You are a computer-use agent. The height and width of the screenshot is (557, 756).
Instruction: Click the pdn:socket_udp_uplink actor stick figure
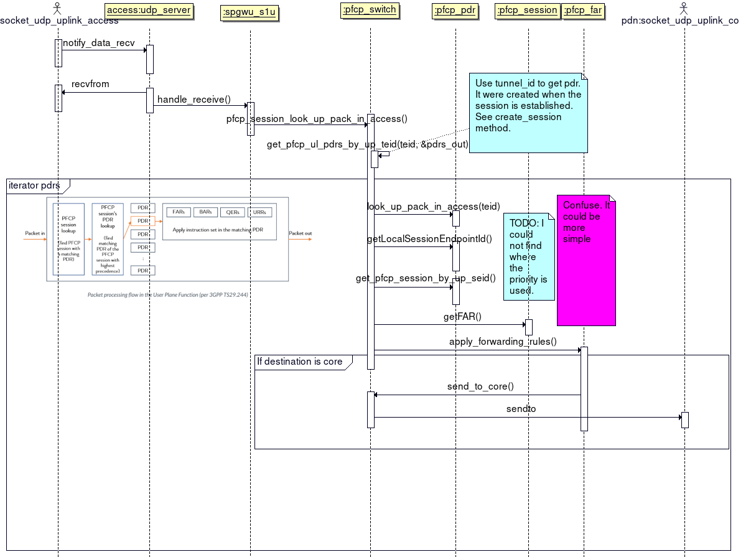(684, 8)
